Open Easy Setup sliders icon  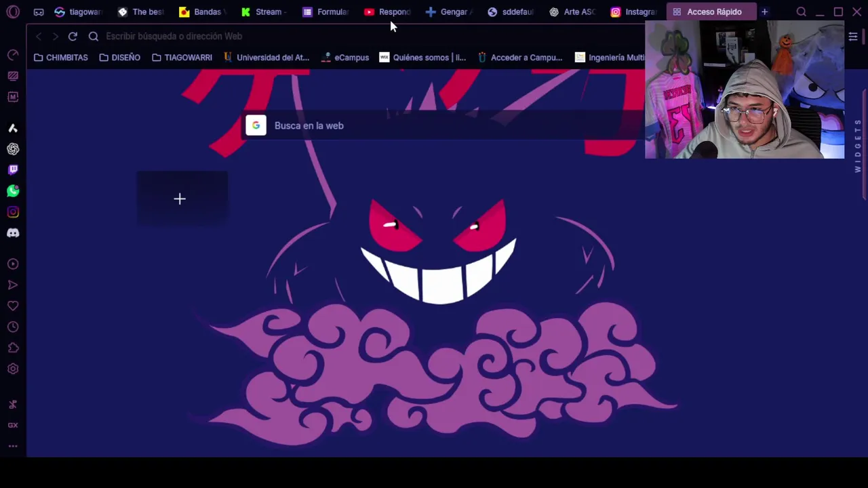click(x=853, y=37)
